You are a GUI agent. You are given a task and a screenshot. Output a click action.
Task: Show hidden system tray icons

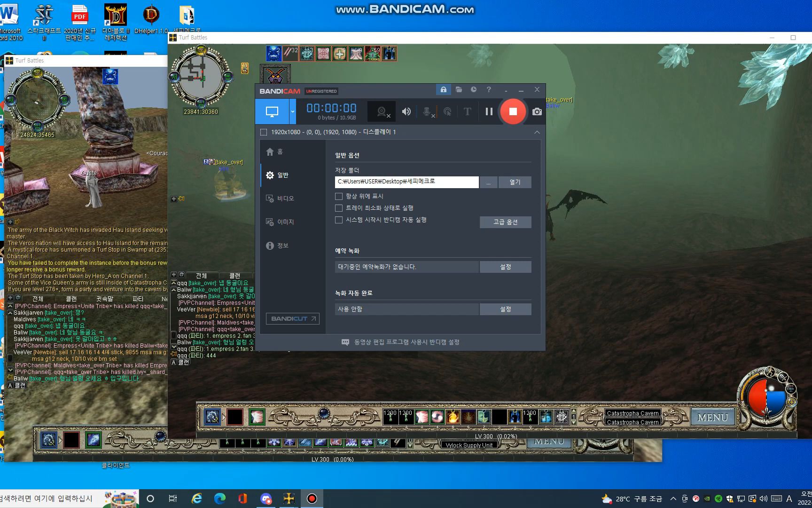tap(673, 499)
